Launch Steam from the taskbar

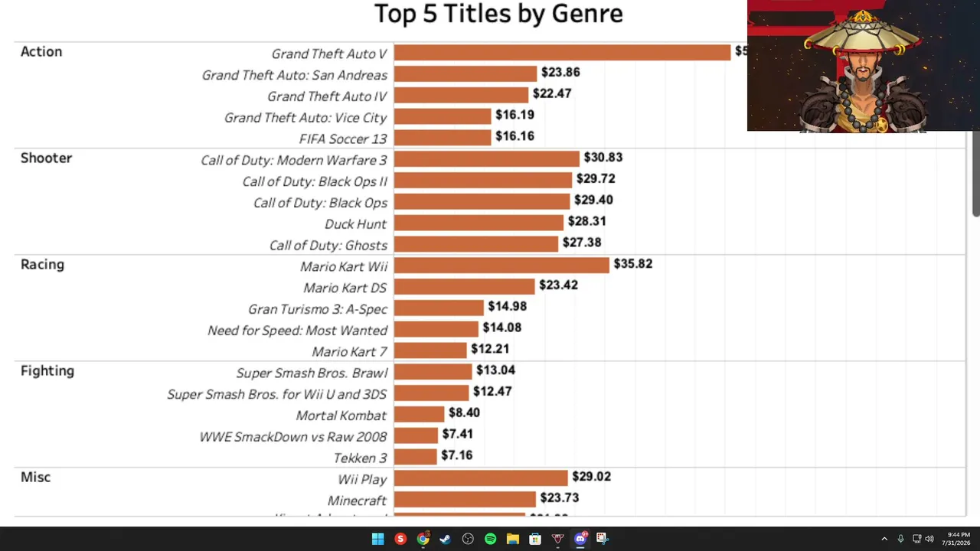tap(445, 539)
